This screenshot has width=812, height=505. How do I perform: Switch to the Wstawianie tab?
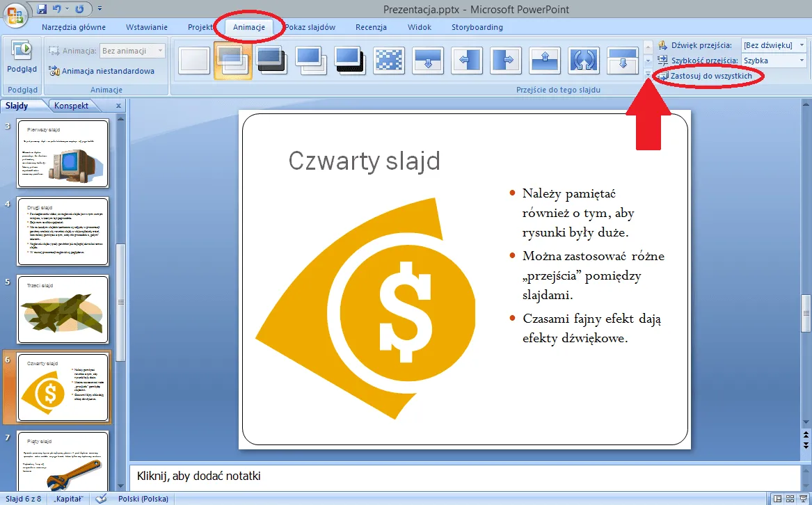pos(147,27)
